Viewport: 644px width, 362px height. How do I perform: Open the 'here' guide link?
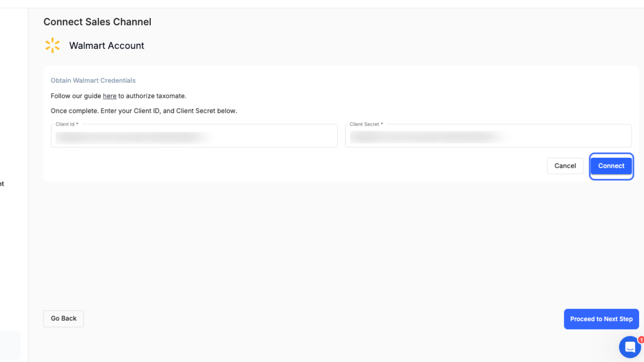pos(109,96)
